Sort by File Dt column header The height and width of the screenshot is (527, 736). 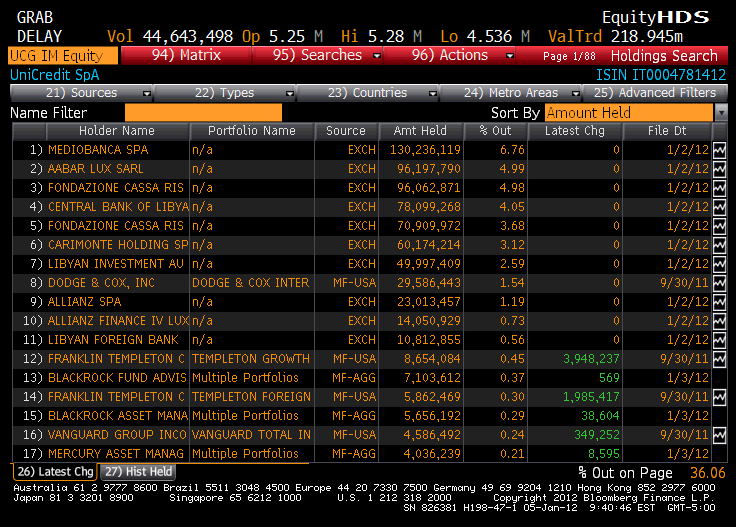(667, 131)
